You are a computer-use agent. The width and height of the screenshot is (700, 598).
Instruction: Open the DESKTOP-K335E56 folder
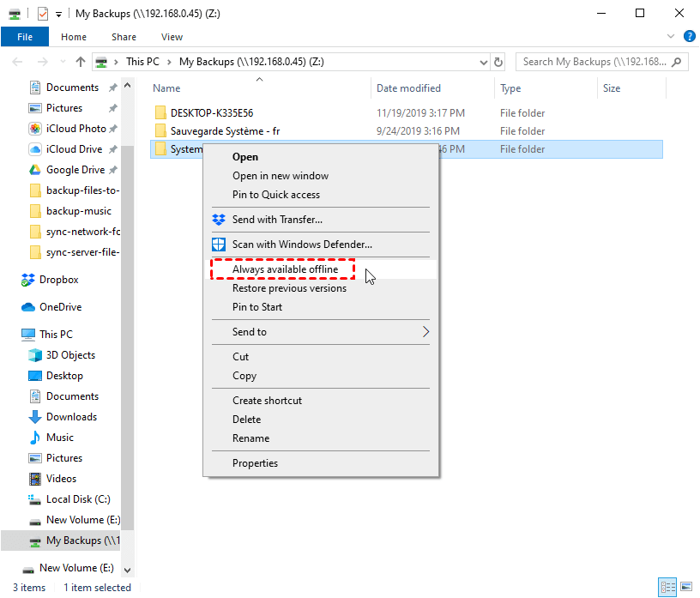tap(211, 113)
